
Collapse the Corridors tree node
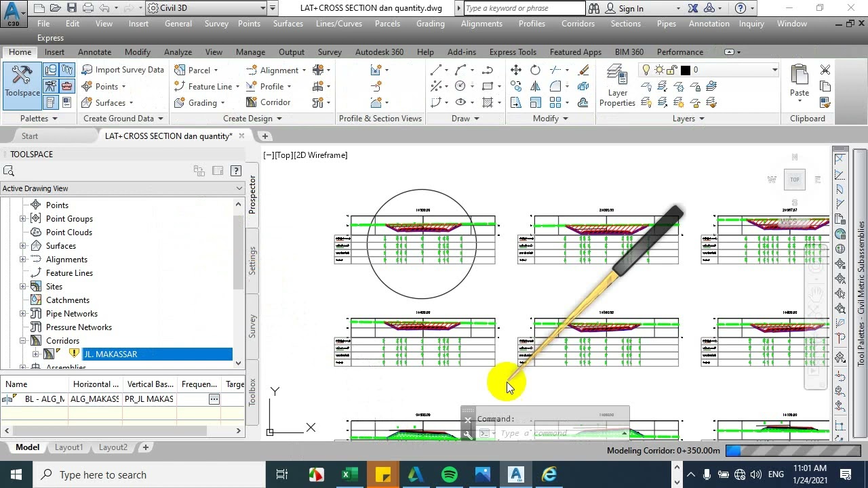coord(23,341)
